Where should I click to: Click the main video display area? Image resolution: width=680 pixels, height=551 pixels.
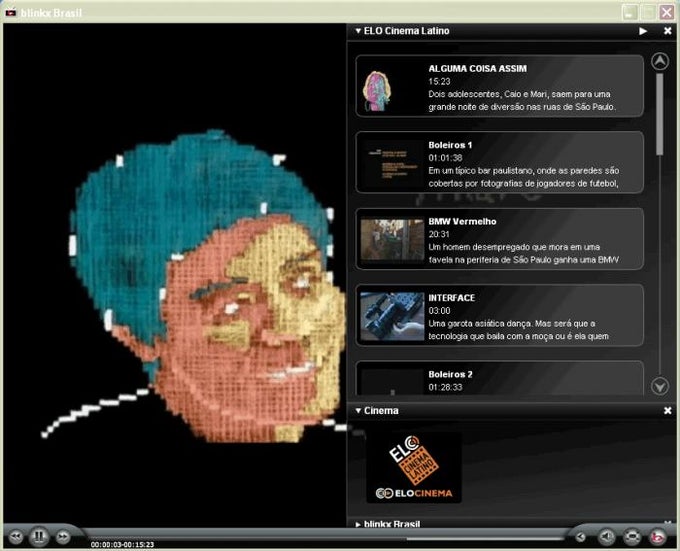175,275
